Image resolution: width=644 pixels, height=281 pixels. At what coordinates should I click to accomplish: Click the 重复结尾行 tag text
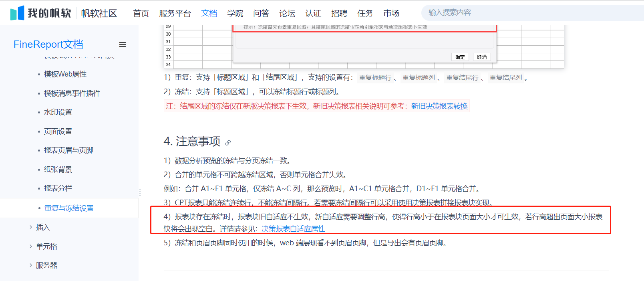[463, 78]
